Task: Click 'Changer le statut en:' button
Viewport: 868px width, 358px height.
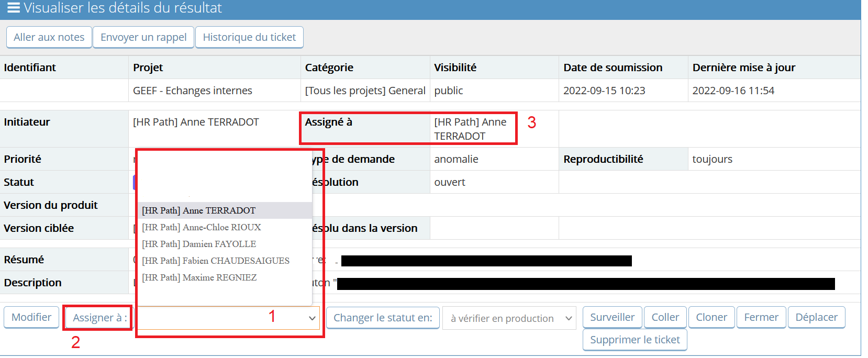Action: [383, 318]
